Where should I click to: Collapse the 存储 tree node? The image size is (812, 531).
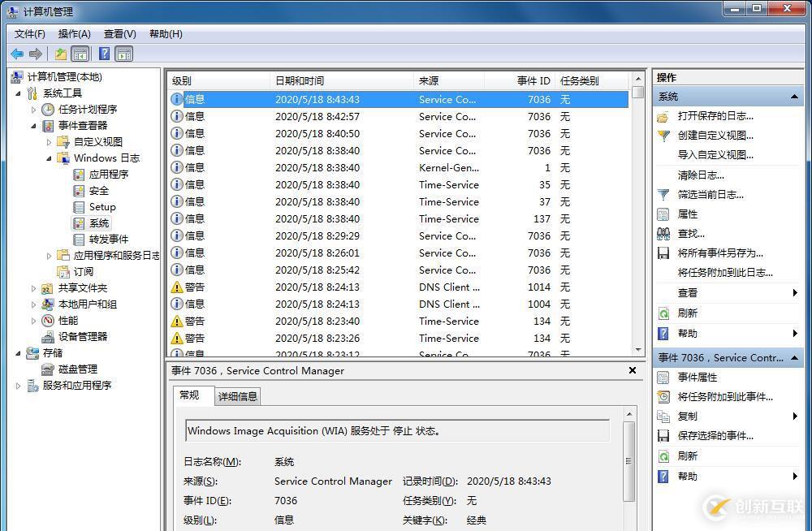[x=18, y=353]
